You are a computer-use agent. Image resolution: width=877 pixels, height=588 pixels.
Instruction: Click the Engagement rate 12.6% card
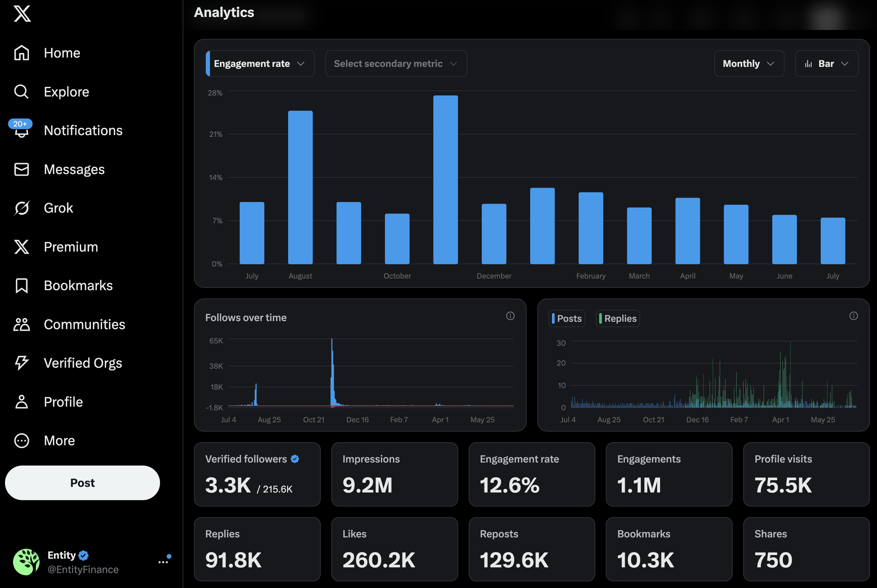pyautogui.click(x=532, y=475)
